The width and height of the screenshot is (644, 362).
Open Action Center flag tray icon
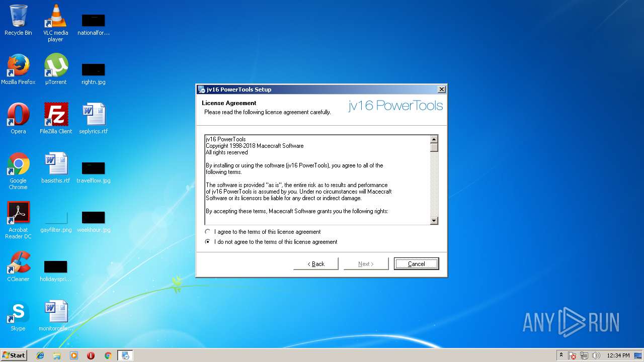coord(572,355)
